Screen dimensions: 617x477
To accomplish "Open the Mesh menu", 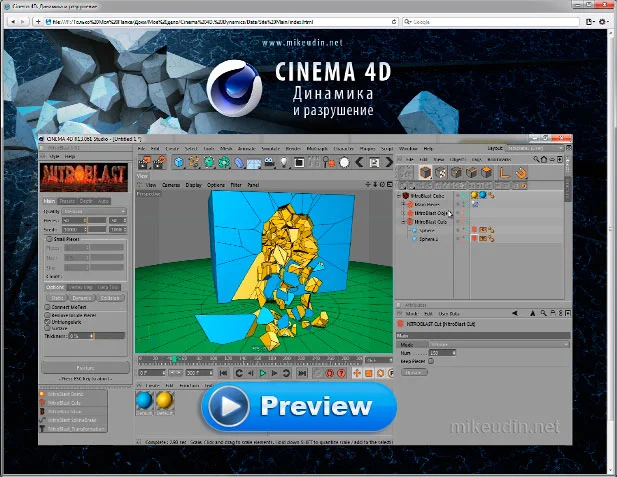I will 226,148.
